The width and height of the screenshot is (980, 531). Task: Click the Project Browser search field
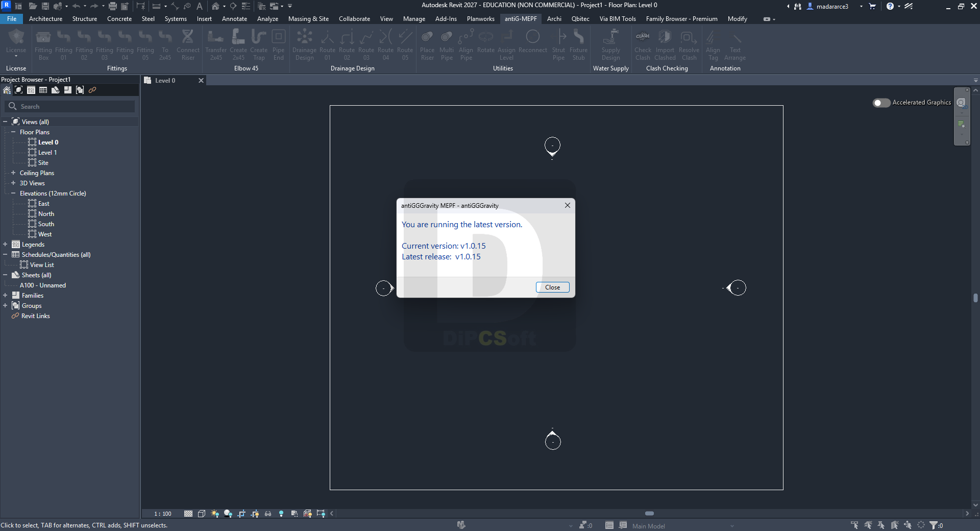(x=70, y=107)
